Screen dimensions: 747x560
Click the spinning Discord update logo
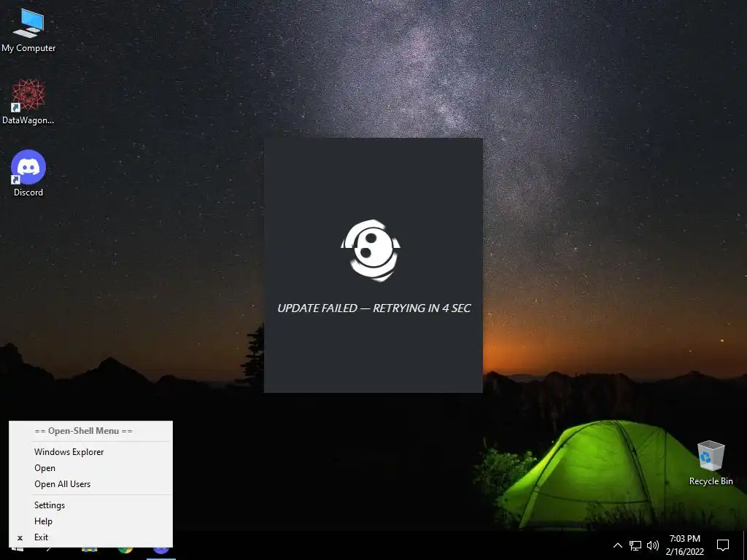pyautogui.click(x=371, y=251)
